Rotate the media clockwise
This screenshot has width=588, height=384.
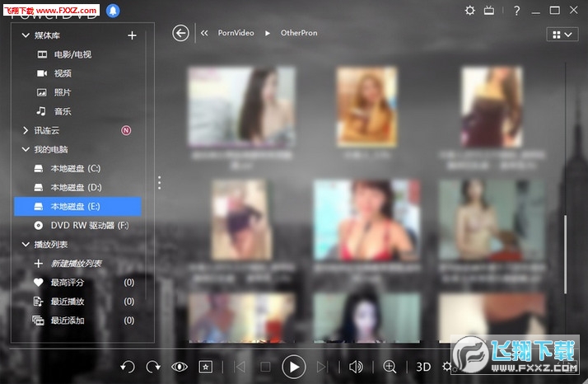pyautogui.click(x=153, y=367)
